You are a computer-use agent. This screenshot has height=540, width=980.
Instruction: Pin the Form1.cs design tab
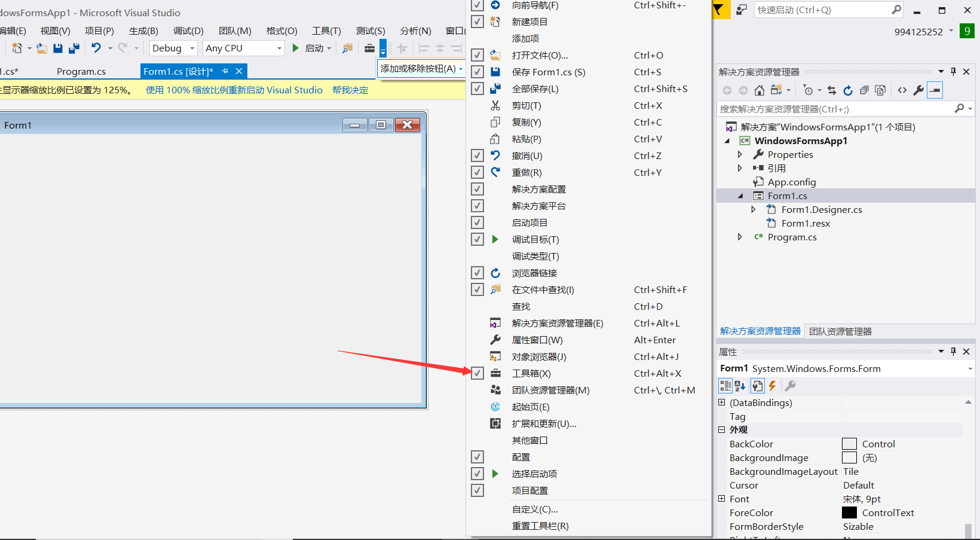pos(225,71)
